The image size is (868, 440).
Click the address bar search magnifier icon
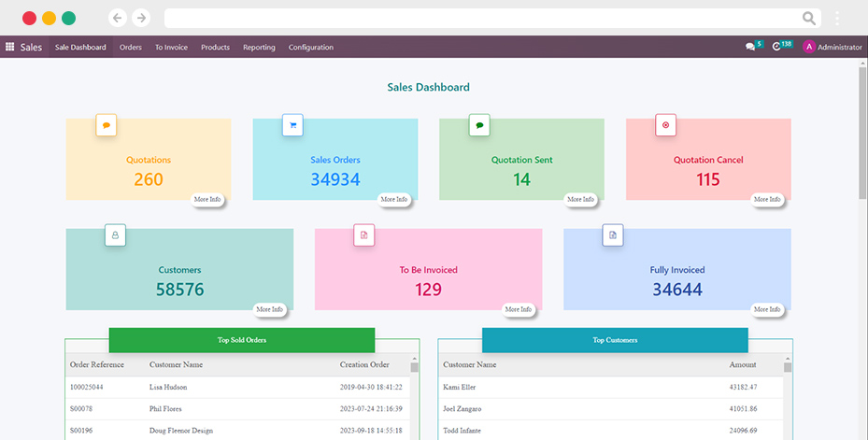click(x=809, y=19)
